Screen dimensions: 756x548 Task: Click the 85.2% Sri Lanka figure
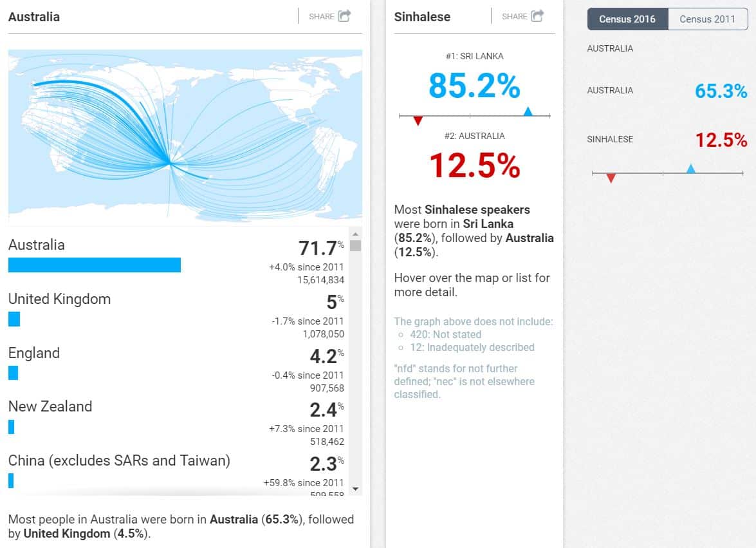point(474,86)
